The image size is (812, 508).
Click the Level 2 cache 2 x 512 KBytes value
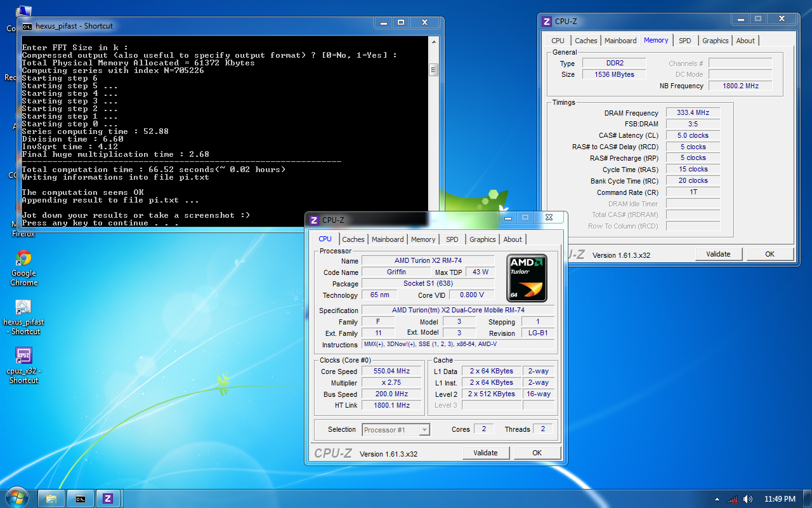[x=492, y=394]
